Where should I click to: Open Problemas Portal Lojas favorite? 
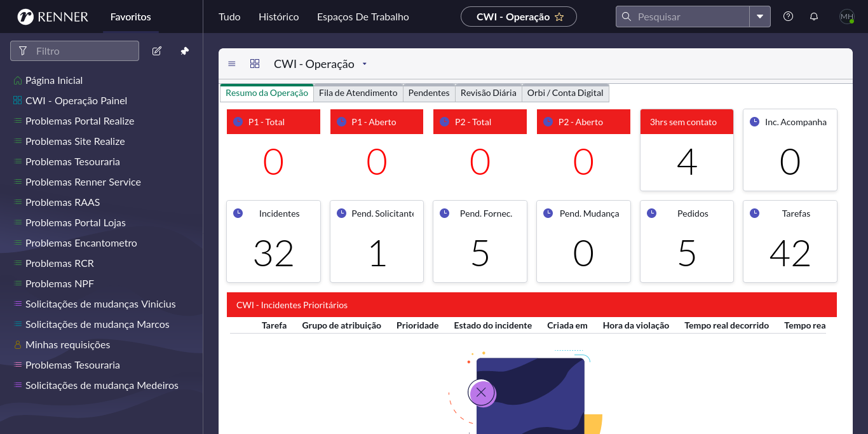pos(76,223)
